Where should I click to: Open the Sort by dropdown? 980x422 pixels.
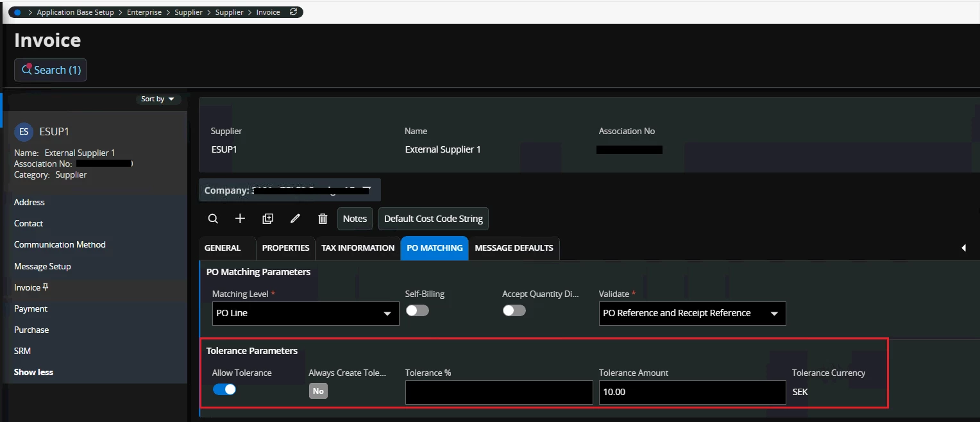tap(158, 99)
